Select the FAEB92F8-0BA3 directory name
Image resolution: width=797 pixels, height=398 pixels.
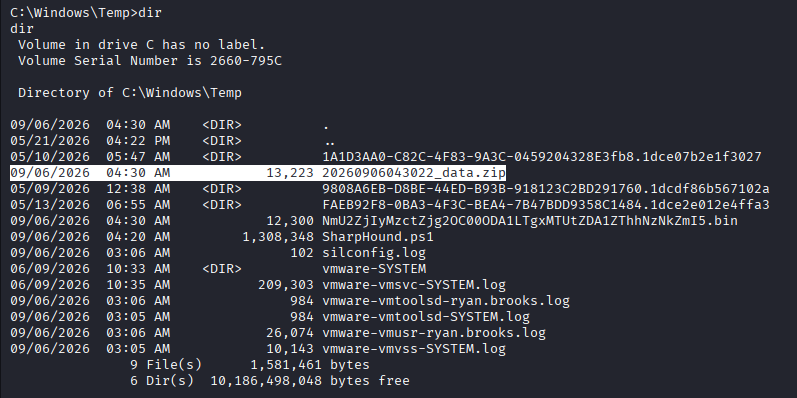coord(545,205)
